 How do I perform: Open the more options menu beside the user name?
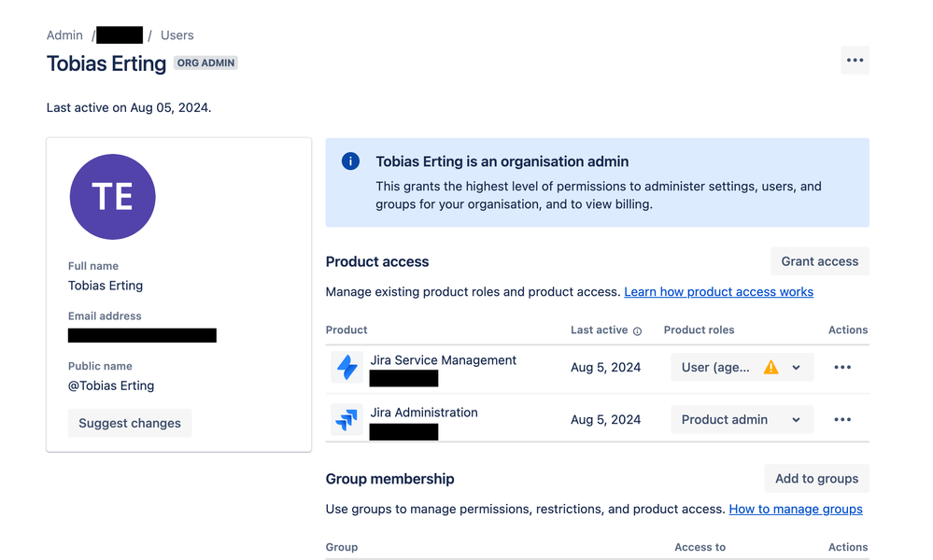tap(855, 61)
